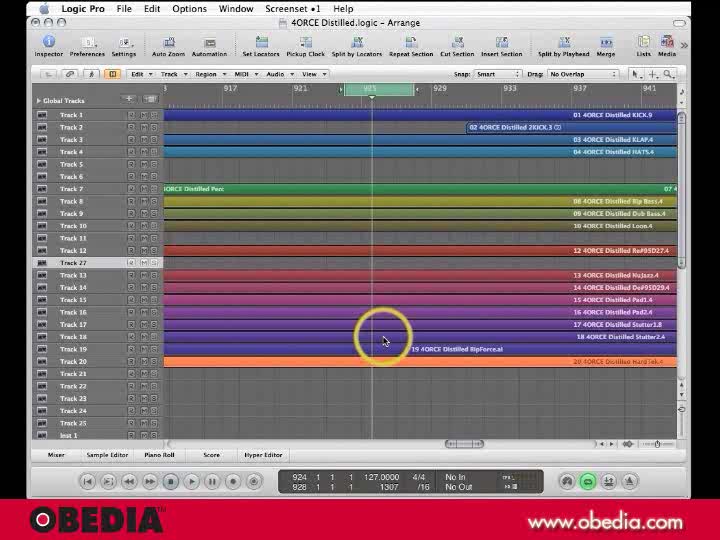Open the local Track dropdown menu
Viewport: 720px width, 540px height.
[x=174, y=74]
